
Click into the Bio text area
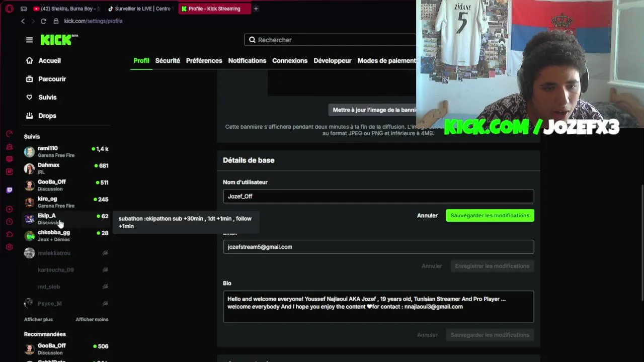coord(378,306)
